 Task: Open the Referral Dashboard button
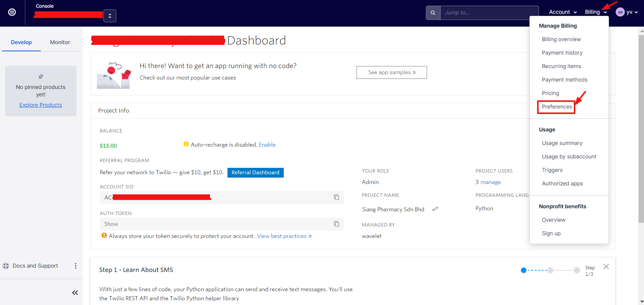coord(255,173)
